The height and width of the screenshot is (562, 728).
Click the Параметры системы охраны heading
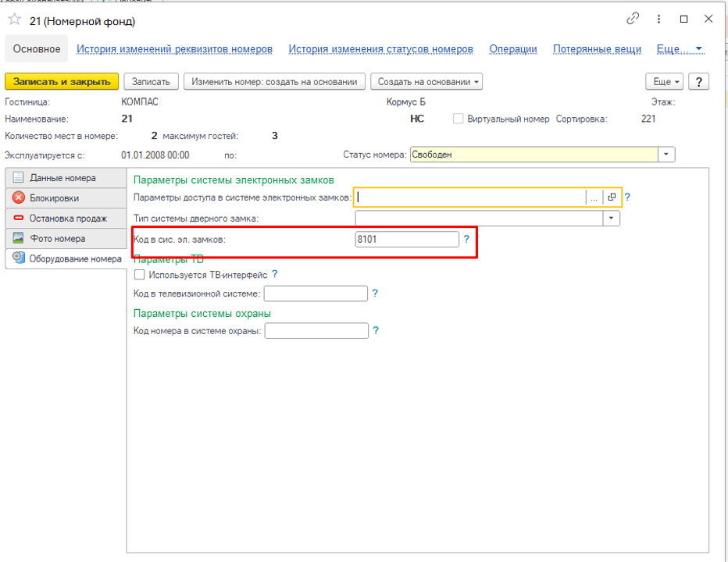[202, 313]
